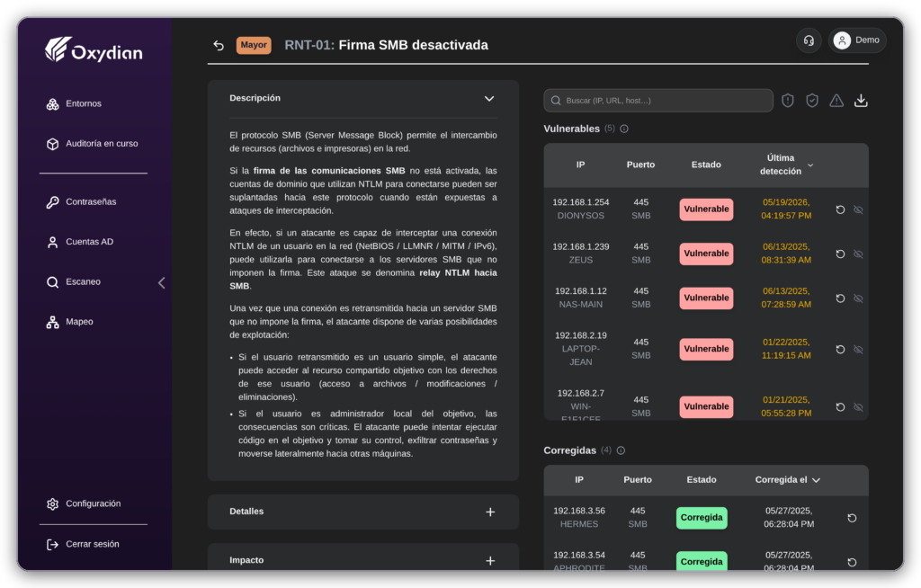Click Estado header in Vulnerables table
The width and height of the screenshot is (921, 588).
pos(706,165)
